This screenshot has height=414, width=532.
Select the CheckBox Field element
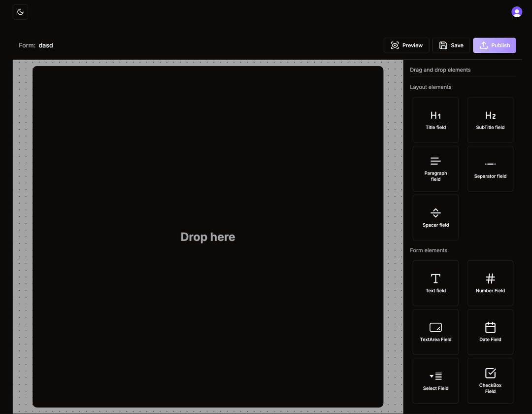tap(490, 381)
